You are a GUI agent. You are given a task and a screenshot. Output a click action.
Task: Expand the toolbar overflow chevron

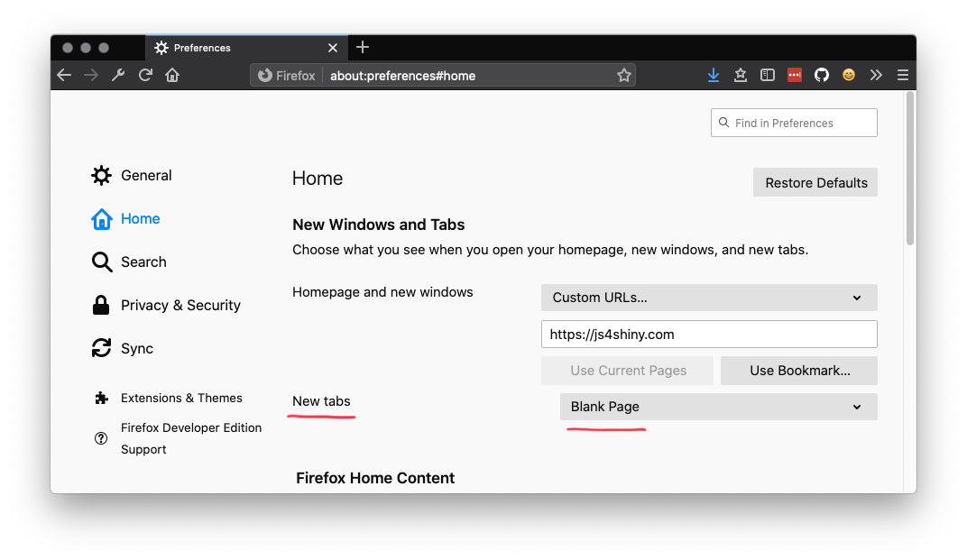pos(876,75)
